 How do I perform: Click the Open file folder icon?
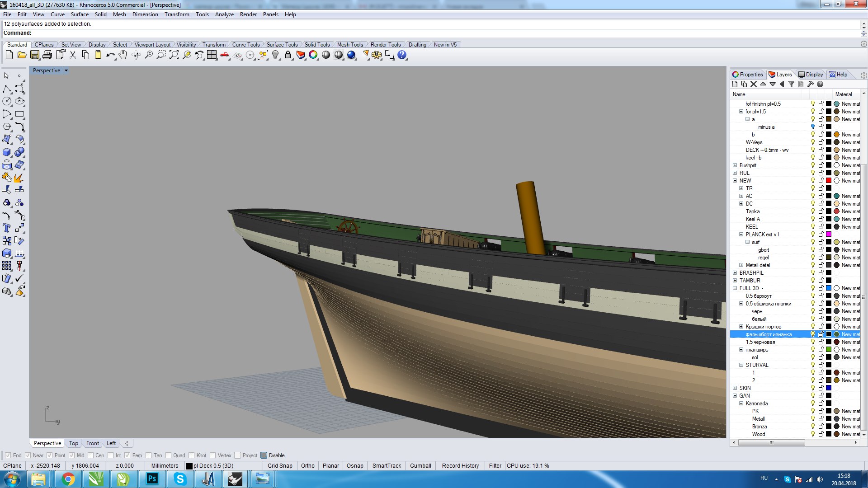(22, 55)
